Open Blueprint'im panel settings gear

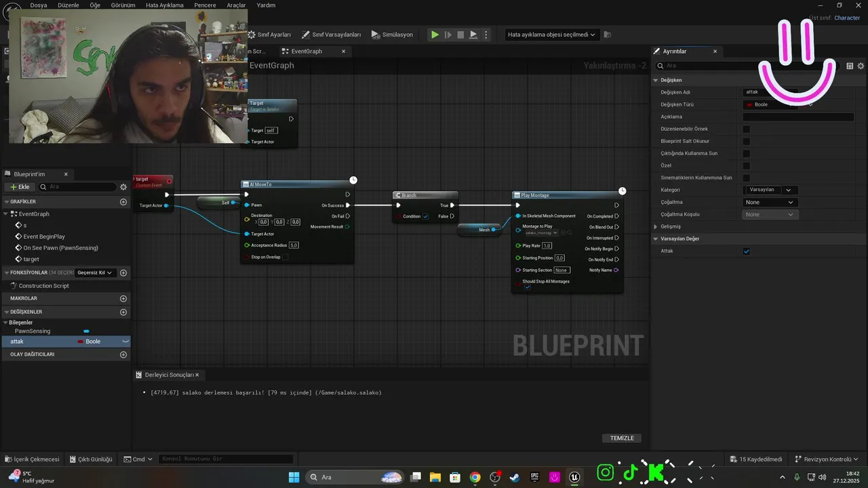coord(123,187)
